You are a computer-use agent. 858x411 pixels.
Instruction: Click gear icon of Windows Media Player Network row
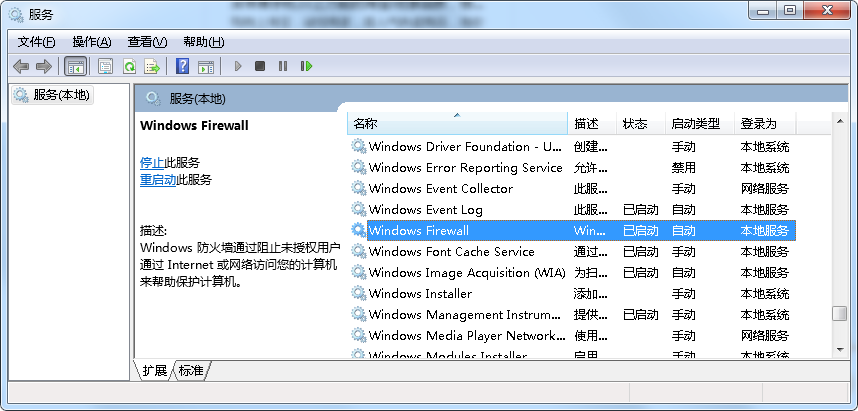[358, 335]
